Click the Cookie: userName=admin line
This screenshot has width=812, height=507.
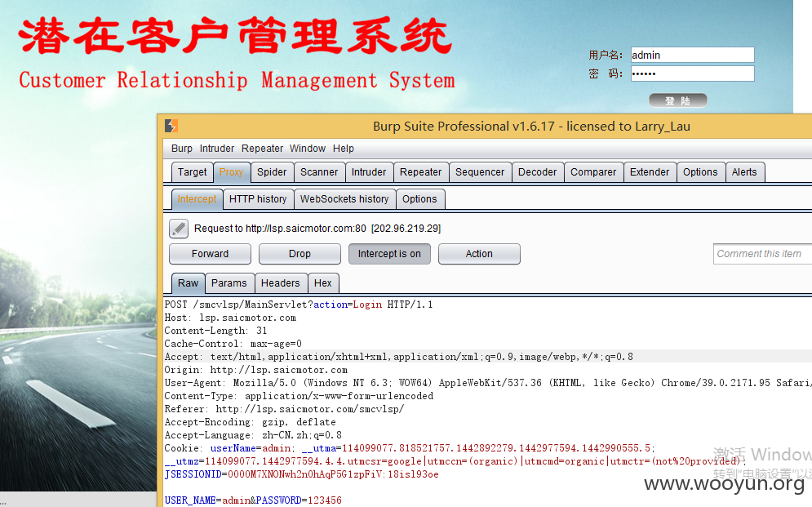(410, 448)
